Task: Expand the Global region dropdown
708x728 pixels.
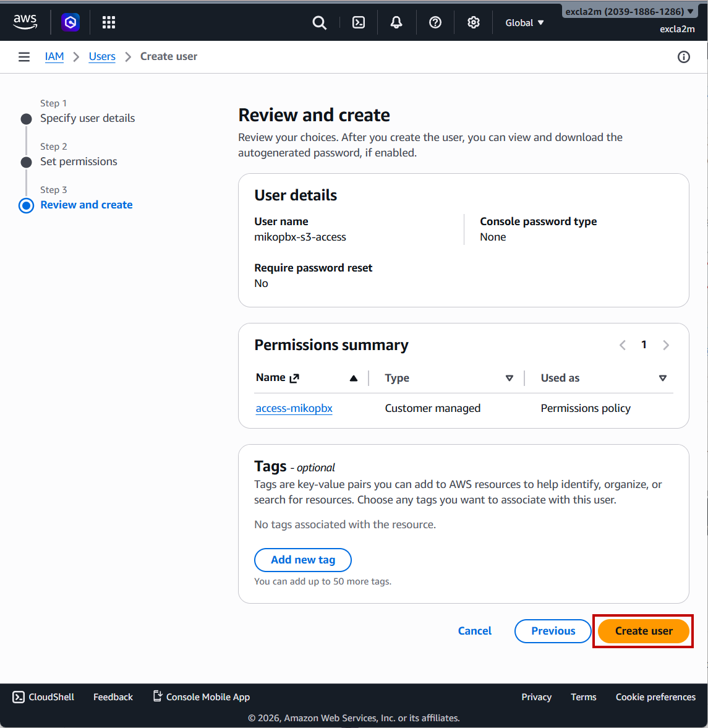Action: tap(524, 23)
